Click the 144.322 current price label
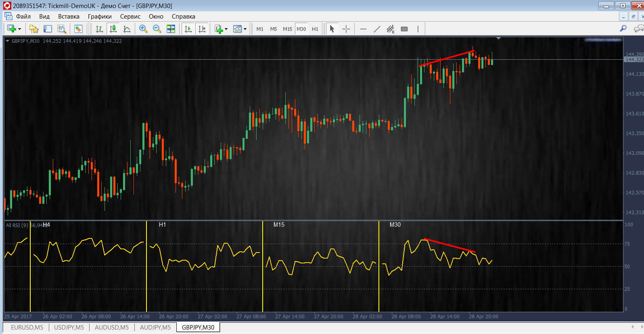The width and height of the screenshot is (644, 334). 634,60
